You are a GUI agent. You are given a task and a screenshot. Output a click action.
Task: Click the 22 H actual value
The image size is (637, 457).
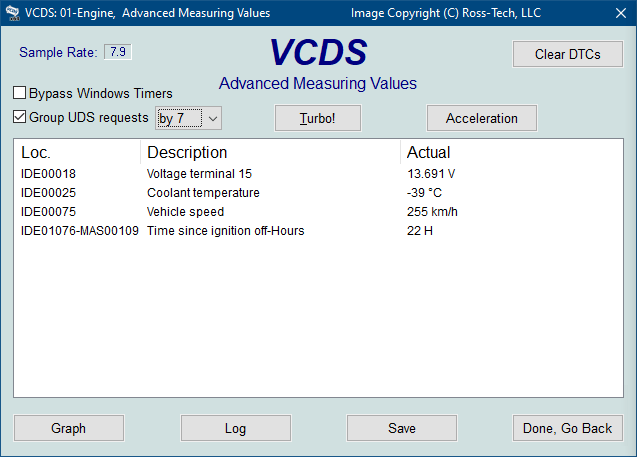coord(420,231)
